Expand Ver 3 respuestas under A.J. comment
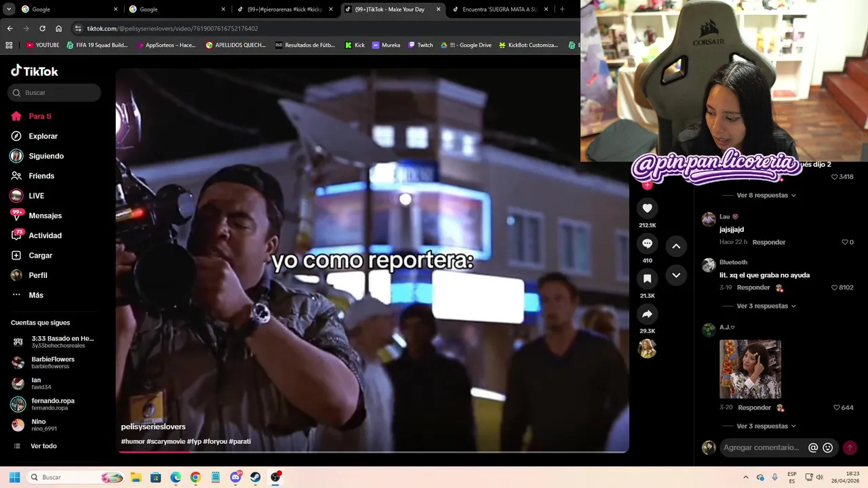The width and height of the screenshot is (868, 488). (x=766, y=426)
